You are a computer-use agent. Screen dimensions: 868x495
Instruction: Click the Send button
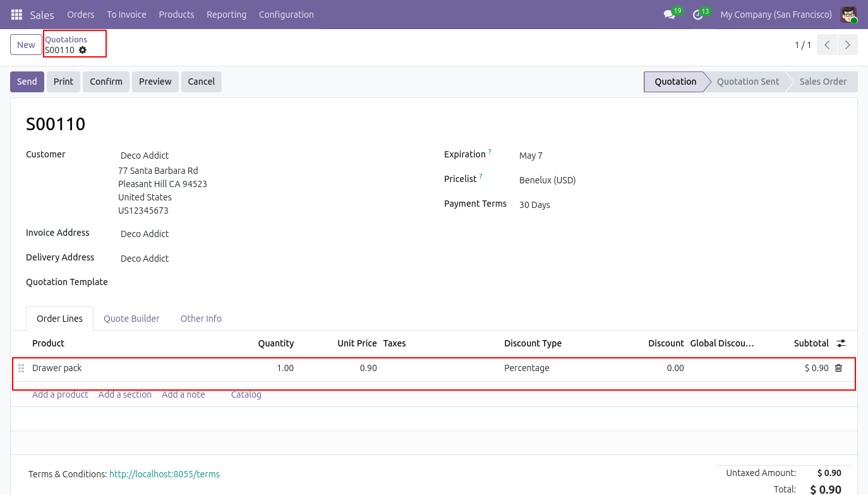[x=27, y=82]
